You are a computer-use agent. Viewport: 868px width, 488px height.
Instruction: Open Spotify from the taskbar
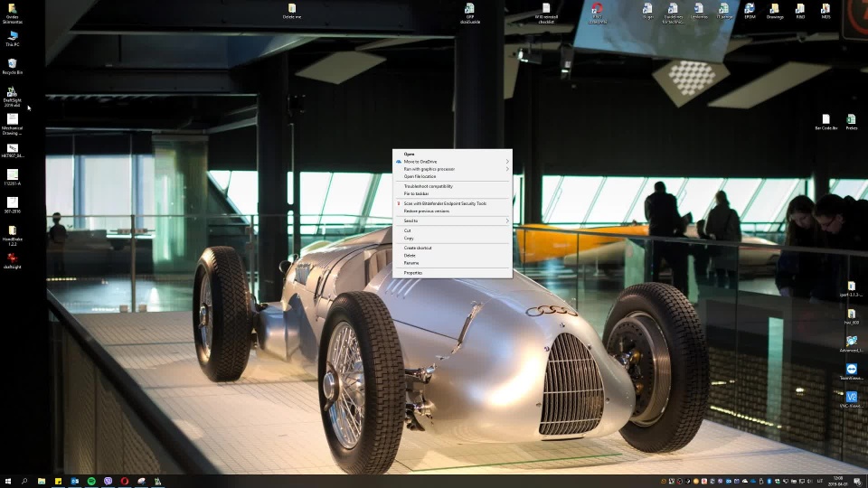[91, 481]
